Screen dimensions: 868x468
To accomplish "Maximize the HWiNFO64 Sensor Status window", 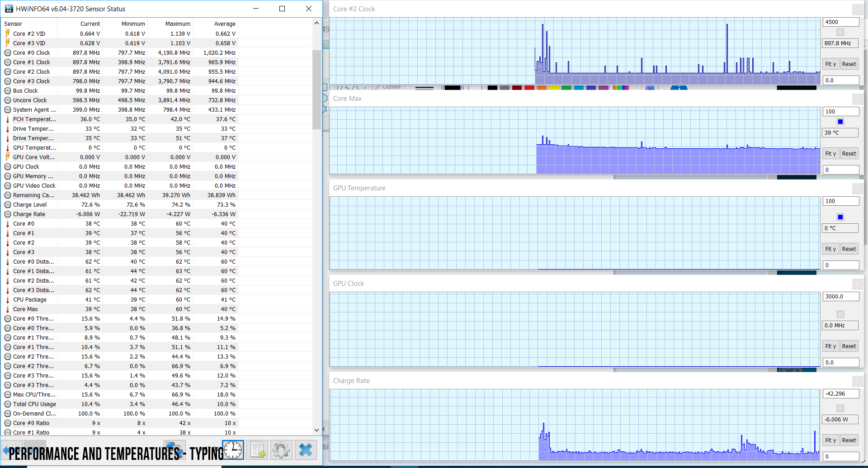I will 282,9.
